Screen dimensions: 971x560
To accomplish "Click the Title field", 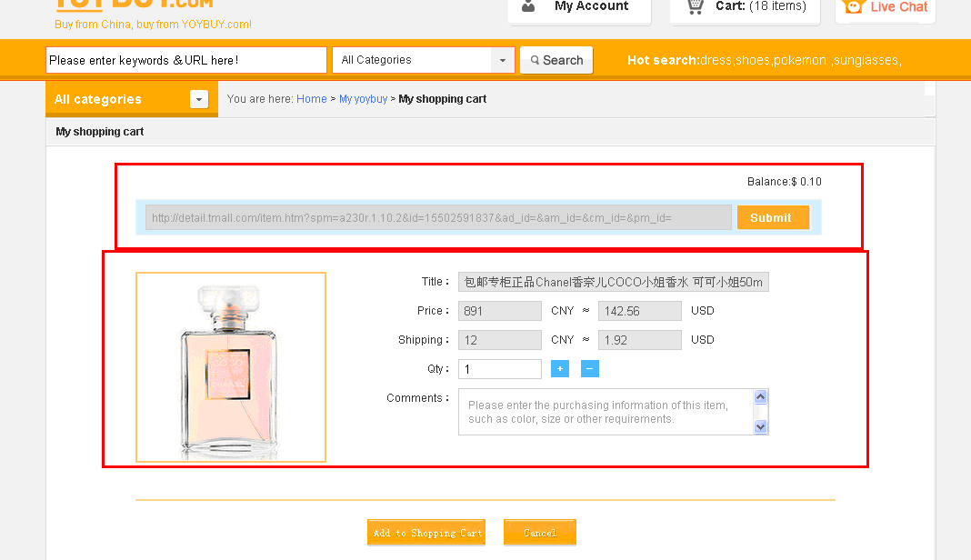I will [613, 282].
